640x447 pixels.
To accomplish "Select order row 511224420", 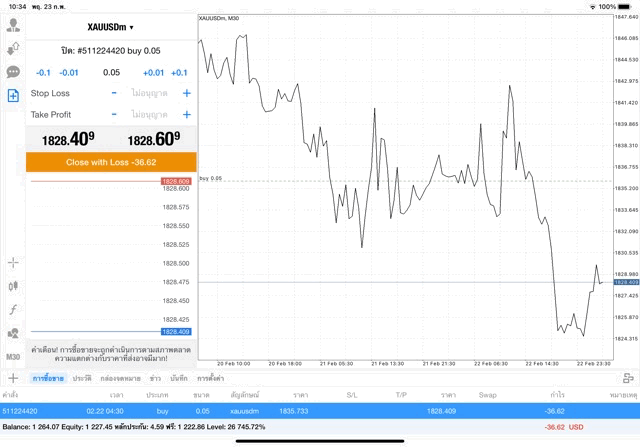I will (x=320, y=411).
